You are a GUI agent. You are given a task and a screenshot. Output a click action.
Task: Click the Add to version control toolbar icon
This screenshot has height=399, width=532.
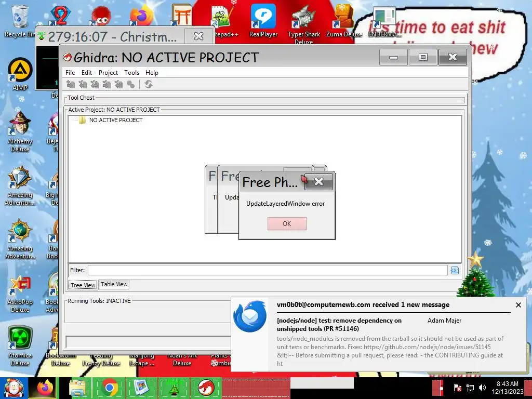(x=71, y=84)
